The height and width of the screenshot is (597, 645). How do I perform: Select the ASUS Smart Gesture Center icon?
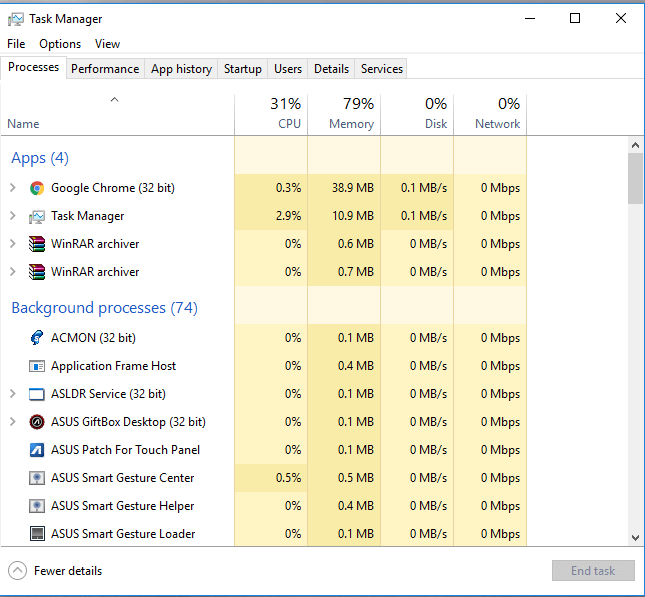37,478
